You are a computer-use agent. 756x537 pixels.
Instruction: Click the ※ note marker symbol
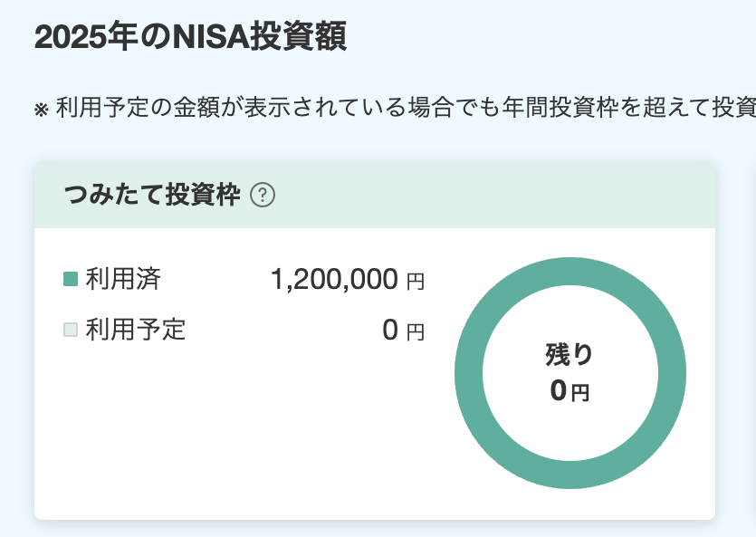pos(41,110)
